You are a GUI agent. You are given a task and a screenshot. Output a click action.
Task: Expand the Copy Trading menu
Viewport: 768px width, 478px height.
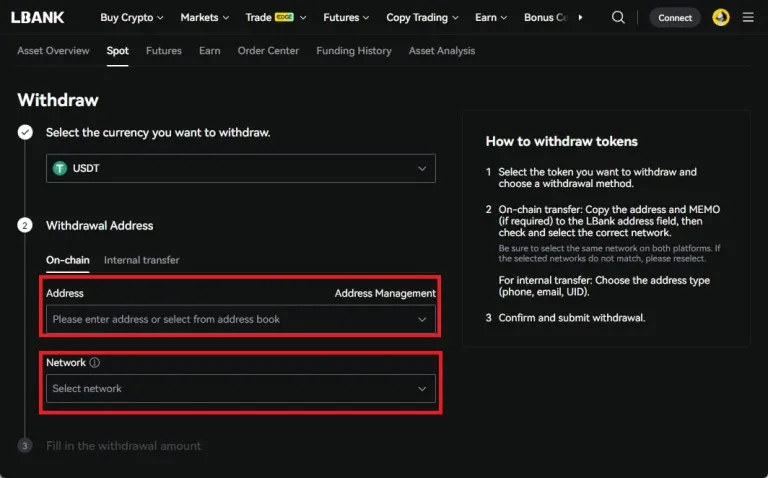pyautogui.click(x=422, y=18)
